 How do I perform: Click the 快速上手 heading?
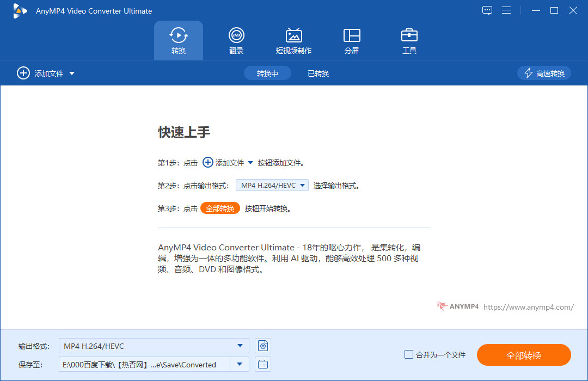[x=184, y=132]
